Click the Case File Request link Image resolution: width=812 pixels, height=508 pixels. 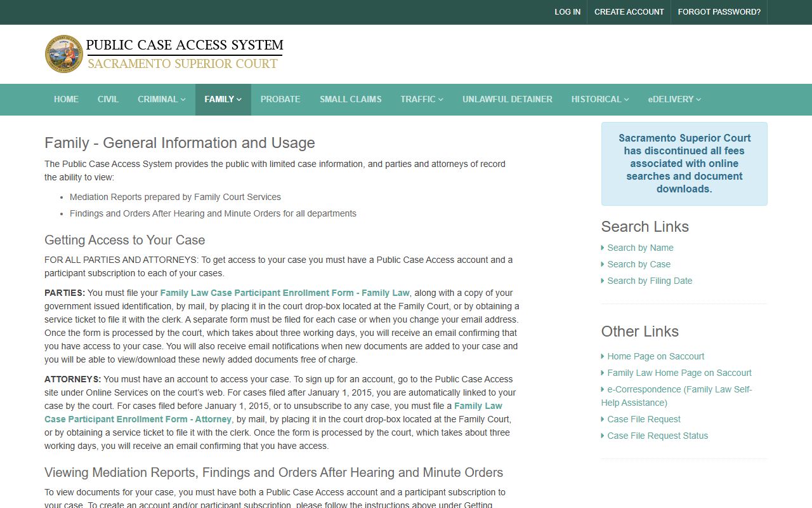(644, 419)
